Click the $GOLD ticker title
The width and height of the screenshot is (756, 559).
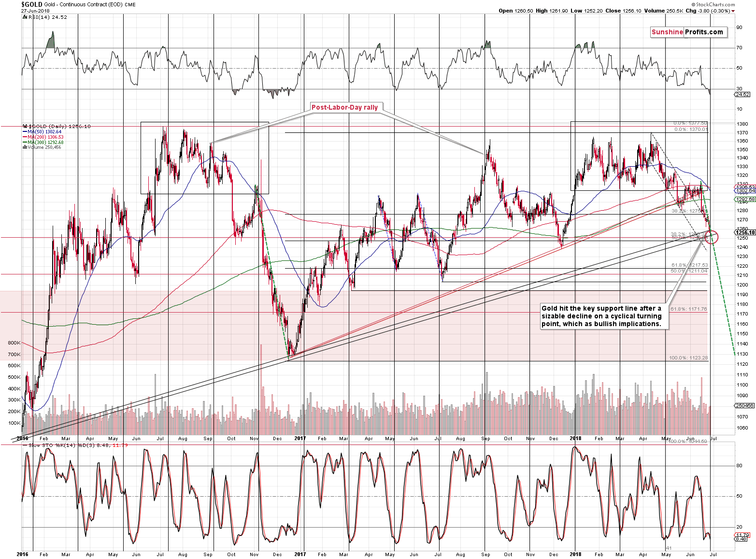coord(31,4)
